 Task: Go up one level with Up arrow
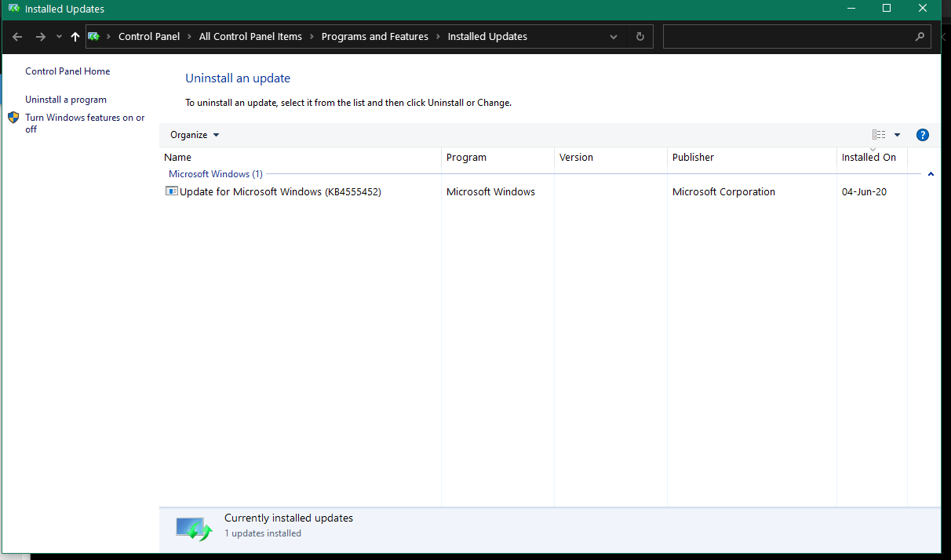(75, 37)
